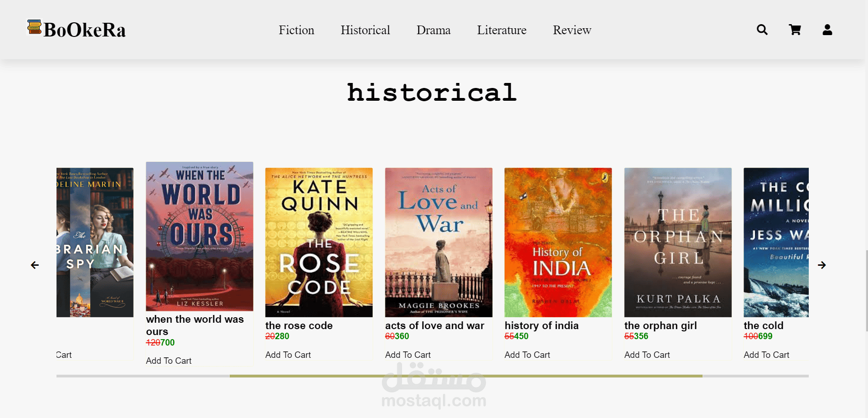Click the title 'when the world was ours'

[x=195, y=325]
